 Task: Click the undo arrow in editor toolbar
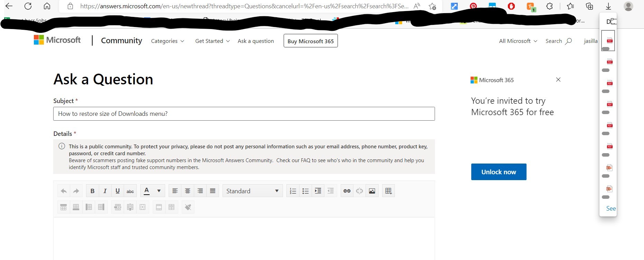pos(64,191)
